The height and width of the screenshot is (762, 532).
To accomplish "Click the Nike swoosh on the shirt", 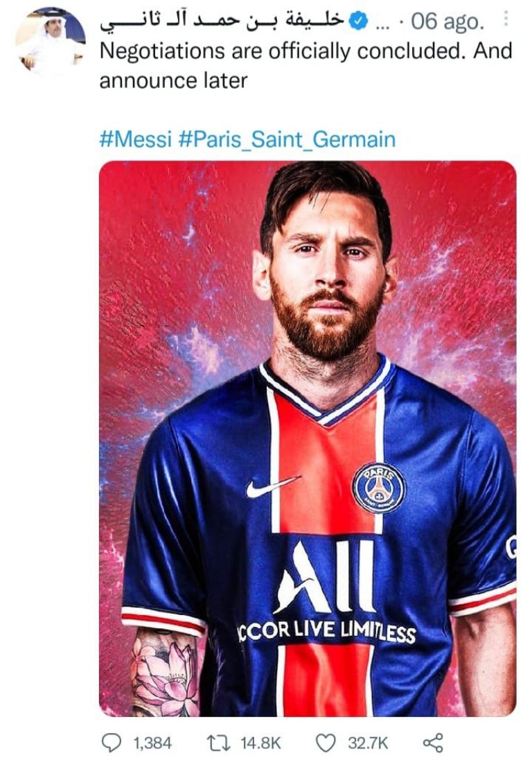I will click(x=273, y=487).
